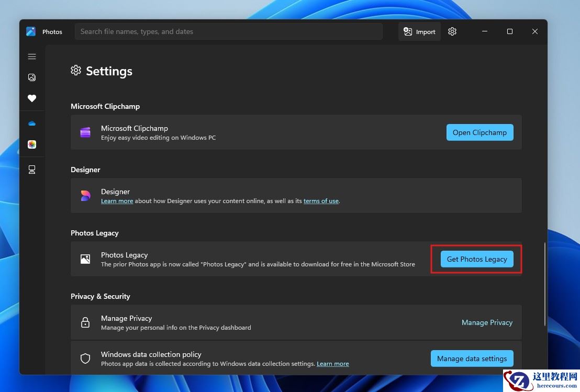Open the hamburger navigation menu

(32, 57)
